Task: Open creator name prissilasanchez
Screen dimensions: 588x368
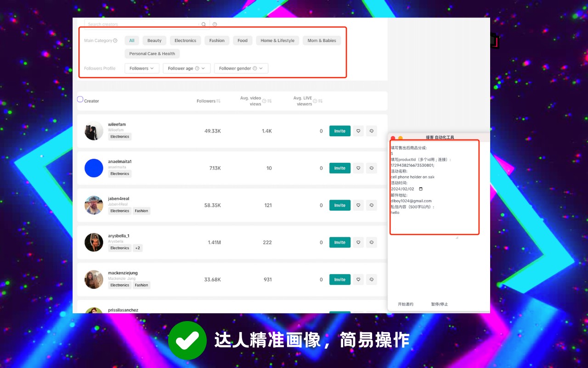Action: (x=123, y=310)
